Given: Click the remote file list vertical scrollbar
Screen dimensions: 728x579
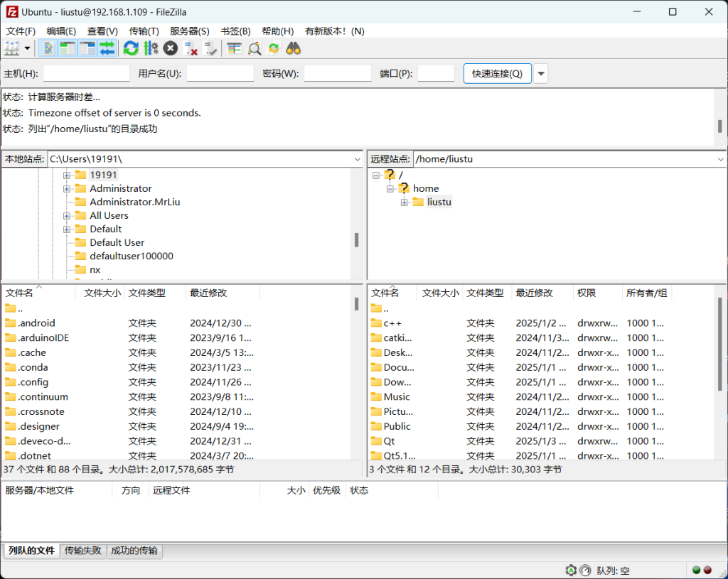Looking at the screenshot, I should pyautogui.click(x=719, y=341).
